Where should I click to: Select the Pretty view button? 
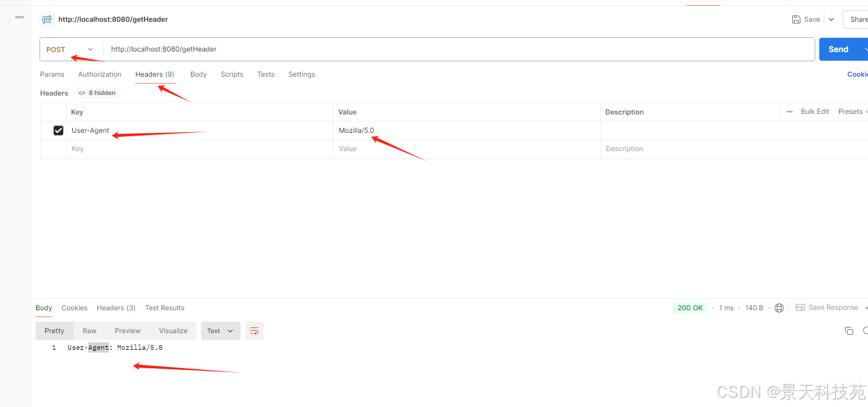[54, 331]
